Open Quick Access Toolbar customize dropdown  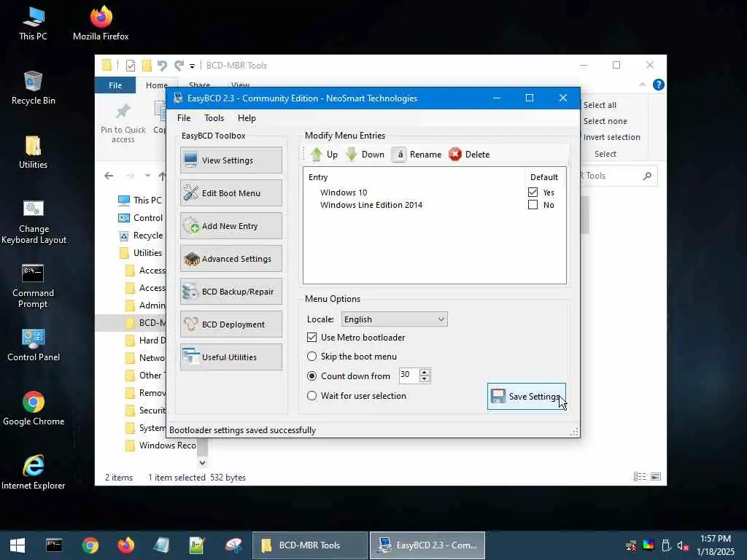pos(192,66)
